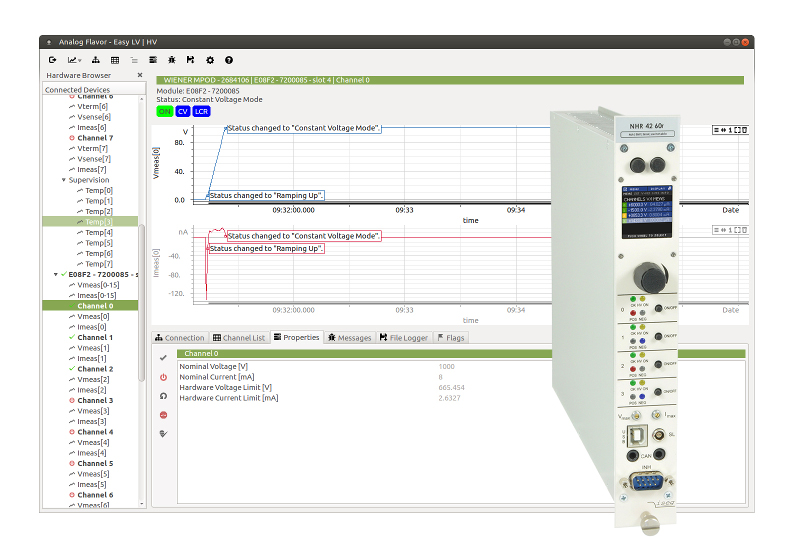
Task: Select the Channel 7 tree item
Action: point(95,138)
